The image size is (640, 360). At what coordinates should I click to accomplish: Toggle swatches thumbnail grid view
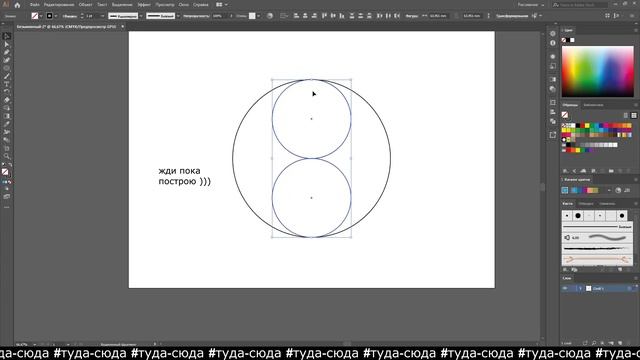[634, 116]
